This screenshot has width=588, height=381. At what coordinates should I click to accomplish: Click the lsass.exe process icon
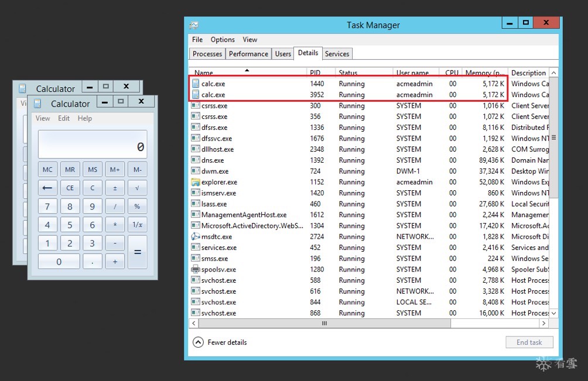pos(196,204)
